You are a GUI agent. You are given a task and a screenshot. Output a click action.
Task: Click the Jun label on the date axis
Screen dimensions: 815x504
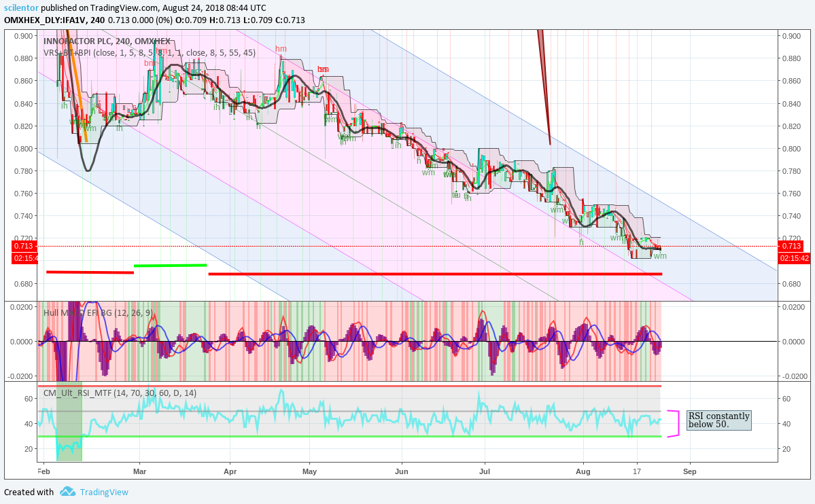(401, 471)
